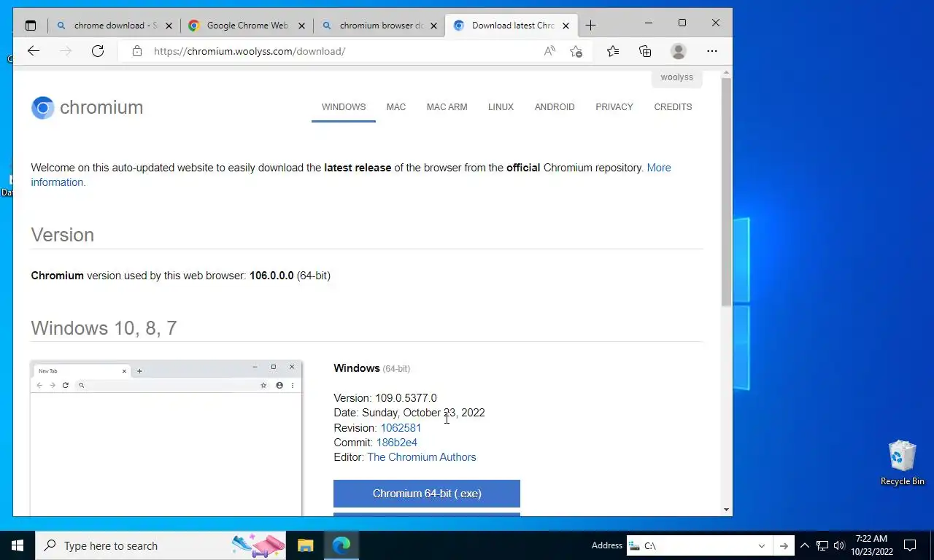Open the CREDITS page

pos(673,107)
